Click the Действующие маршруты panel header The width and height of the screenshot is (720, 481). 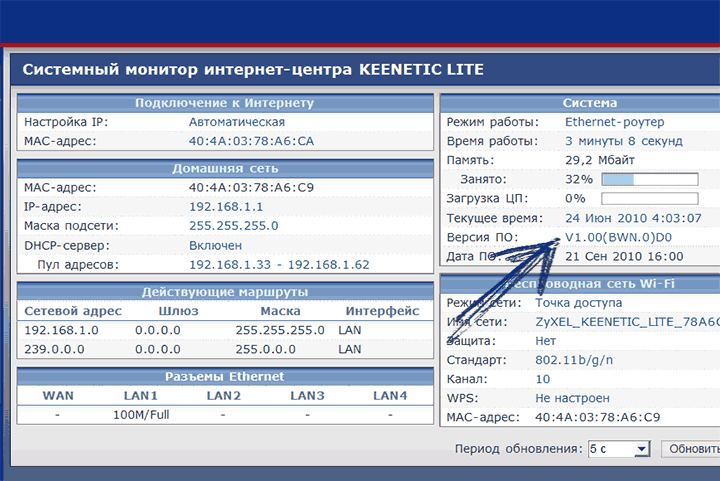(225, 292)
